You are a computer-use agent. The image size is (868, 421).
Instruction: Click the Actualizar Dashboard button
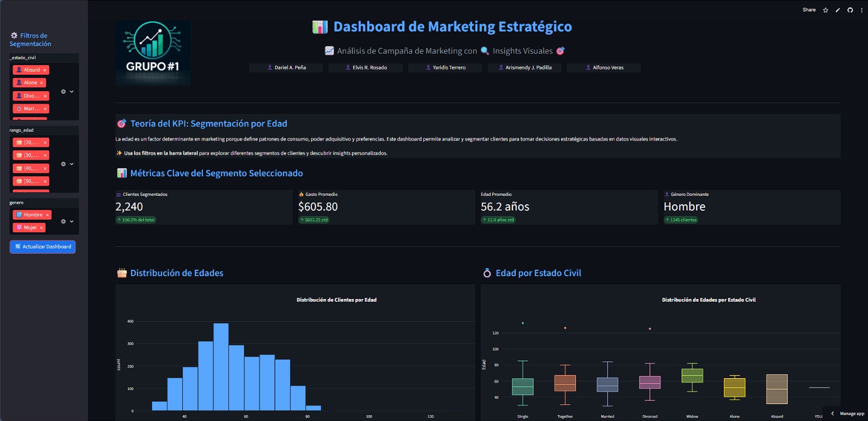point(42,247)
